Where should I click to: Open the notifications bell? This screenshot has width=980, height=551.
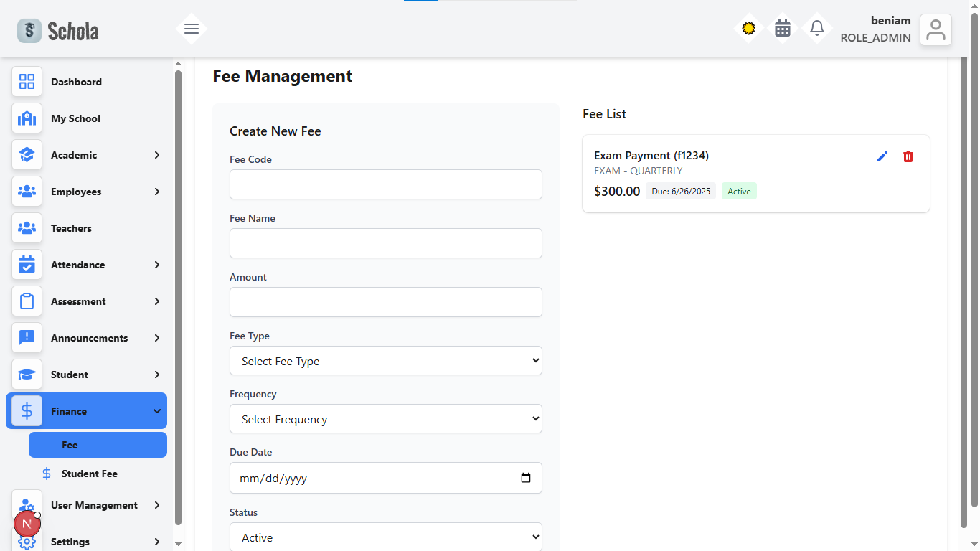pos(816,28)
